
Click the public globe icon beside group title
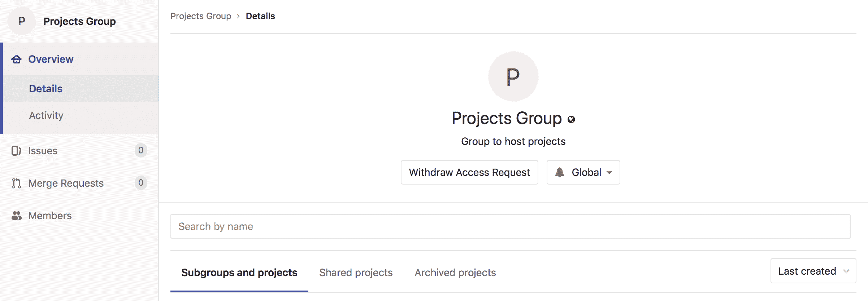click(x=571, y=120)
